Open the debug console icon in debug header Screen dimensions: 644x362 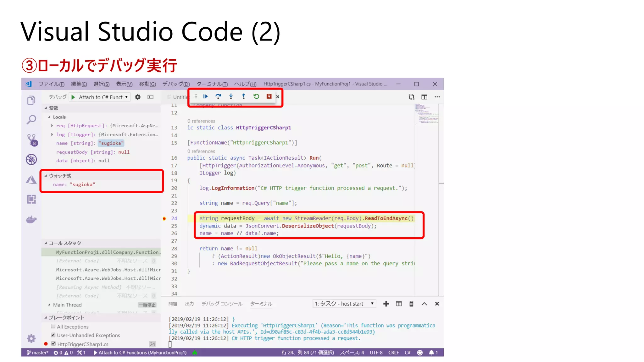click(x=151, y=97)
